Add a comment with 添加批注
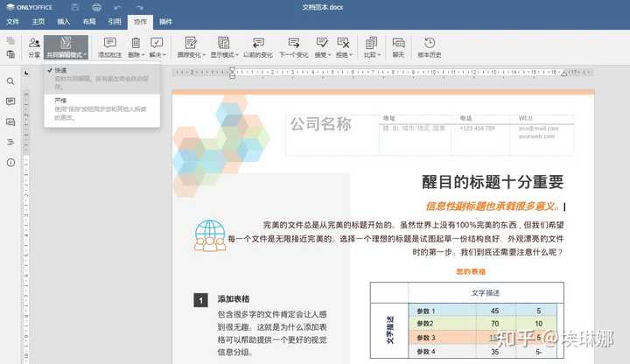 (109, 47)
